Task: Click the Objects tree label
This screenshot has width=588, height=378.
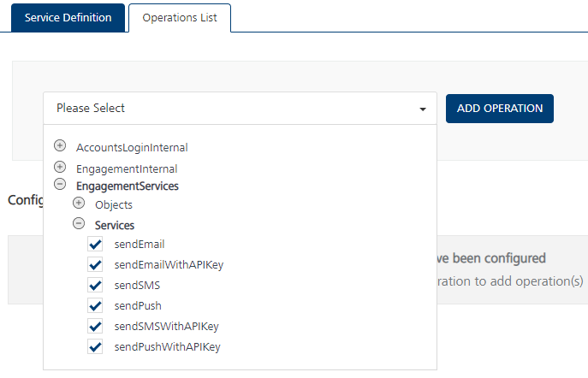Action: pyautogui.click(x=114, y=205)
